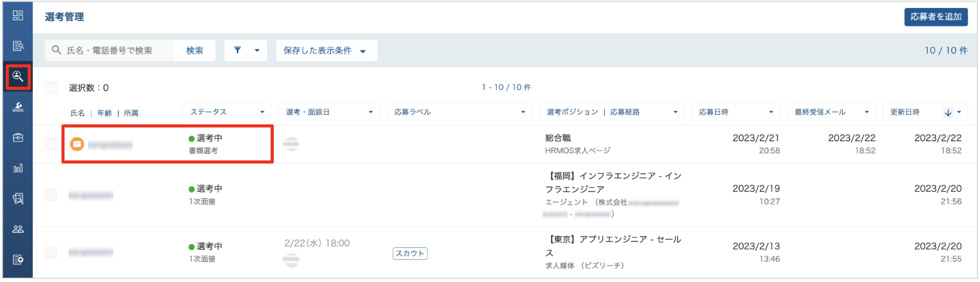Sort by the 氏名 column header
The height and width of the screenshot is (282, 980).
pos(77,113)
